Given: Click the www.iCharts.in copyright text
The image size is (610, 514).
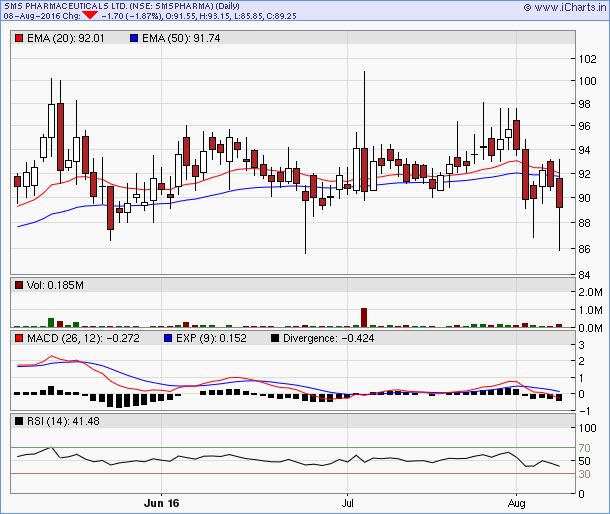Looking at the screenshot, I should click(565, 7).
